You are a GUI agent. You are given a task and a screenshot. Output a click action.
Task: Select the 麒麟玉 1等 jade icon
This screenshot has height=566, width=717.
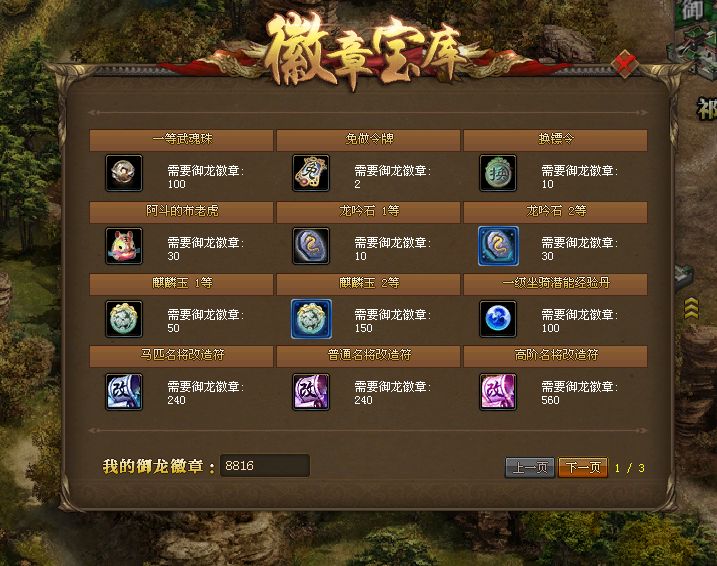124,319
